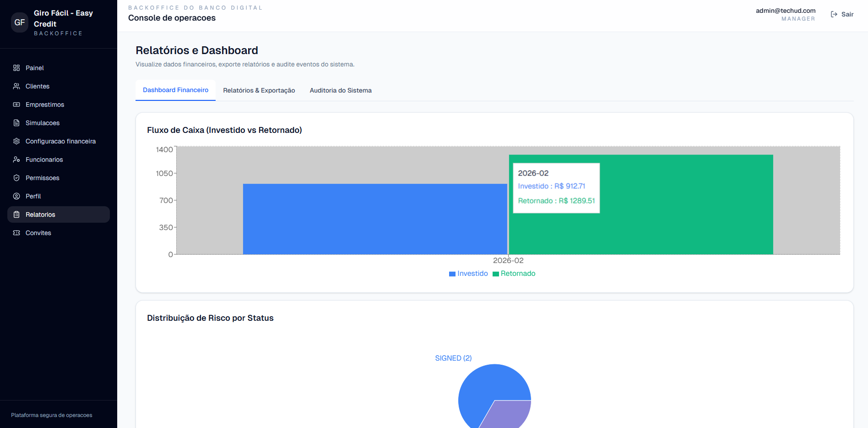Image resolution: width=868 pixels, height=428 pixels.
Task: Open Perfil in the sidebar
Action: coord(59,196)
